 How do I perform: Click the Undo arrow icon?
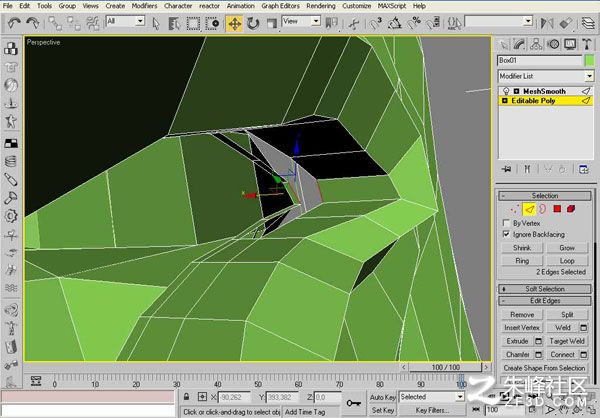(14, 23)
